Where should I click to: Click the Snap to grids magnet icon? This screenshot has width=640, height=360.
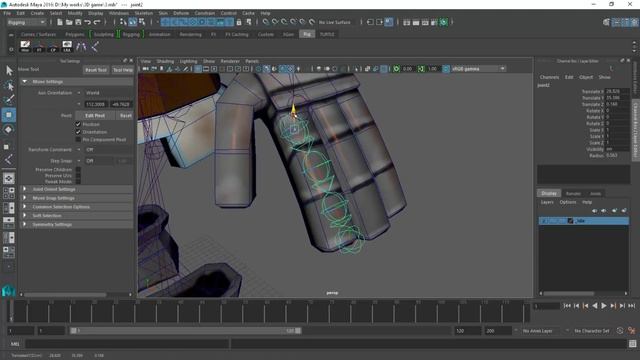[266, 22]
